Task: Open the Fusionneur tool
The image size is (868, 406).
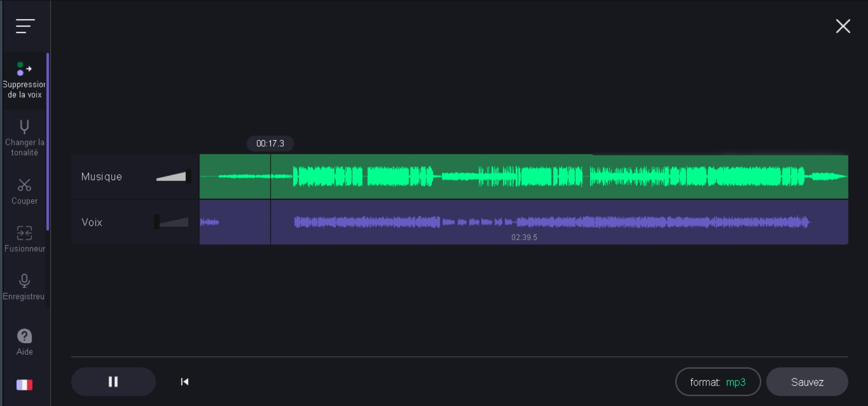Action: [x=24, y=239]
